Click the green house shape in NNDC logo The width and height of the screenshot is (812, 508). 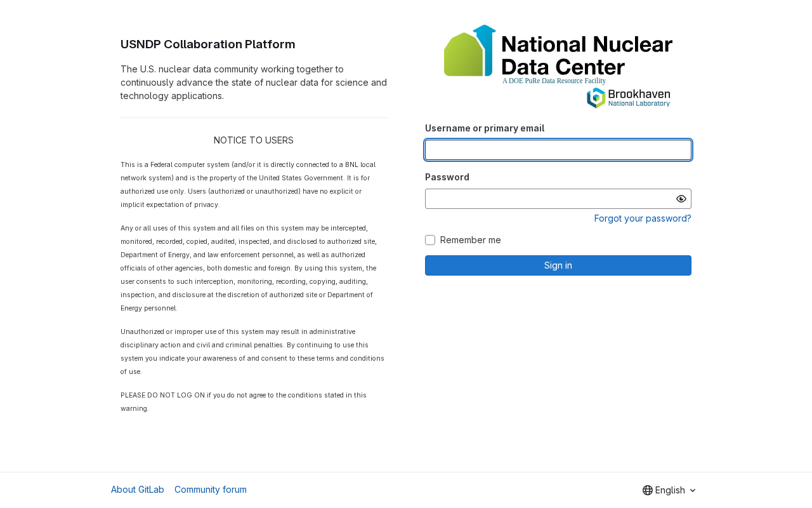point(463,56)
